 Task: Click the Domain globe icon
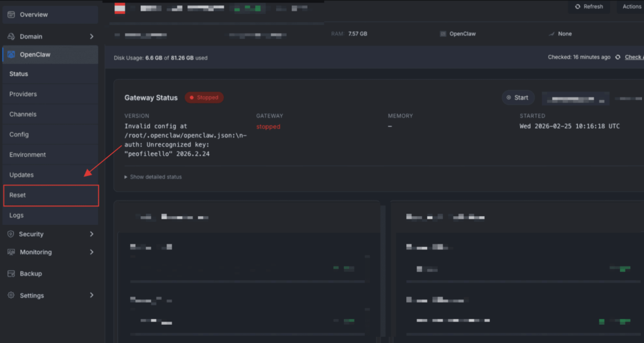point(11,36)
